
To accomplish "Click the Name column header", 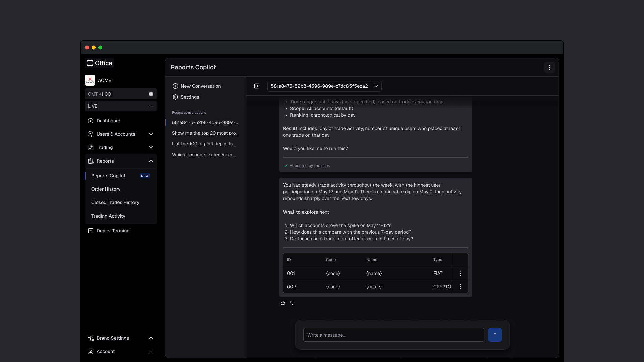I will (372, 260).
